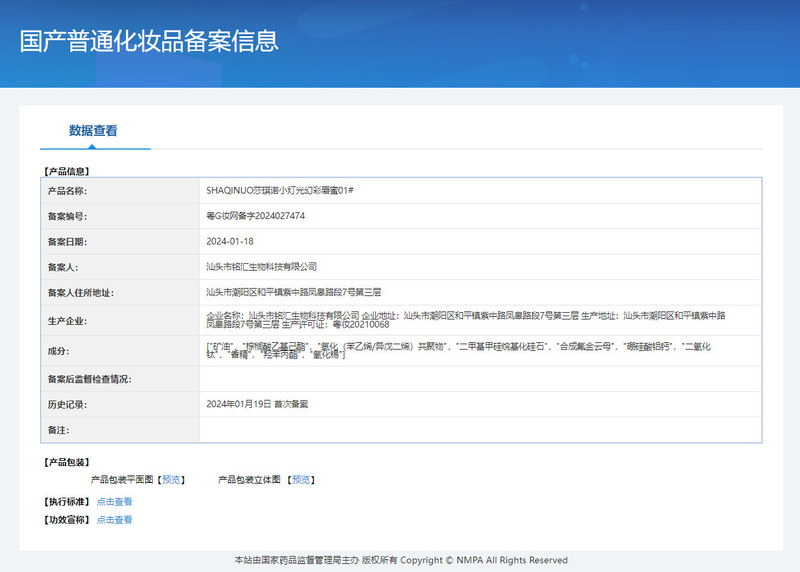Click the 备案人住所地址: row label
Image resolution: width=800 pixels, height=572 pixels.
(81, 293)
